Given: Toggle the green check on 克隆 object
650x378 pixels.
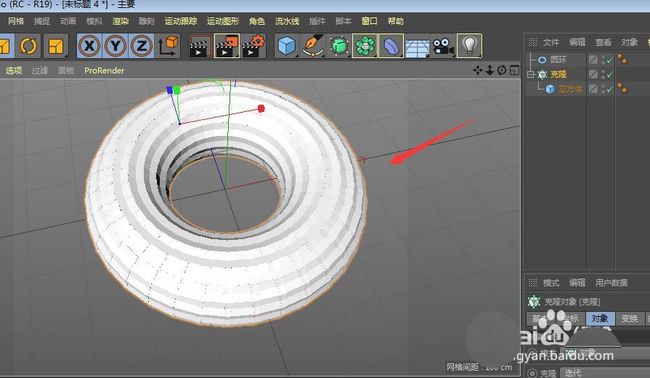Looking at the screenshot, I should pyautogui.click(x=610, y=75).
